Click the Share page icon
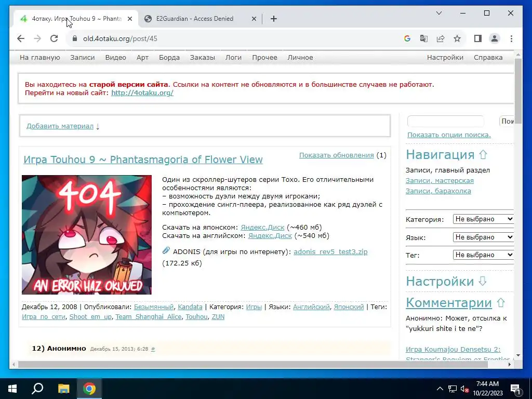The height and width of the screenshot is (399, 532). click(x=441, y=38)
